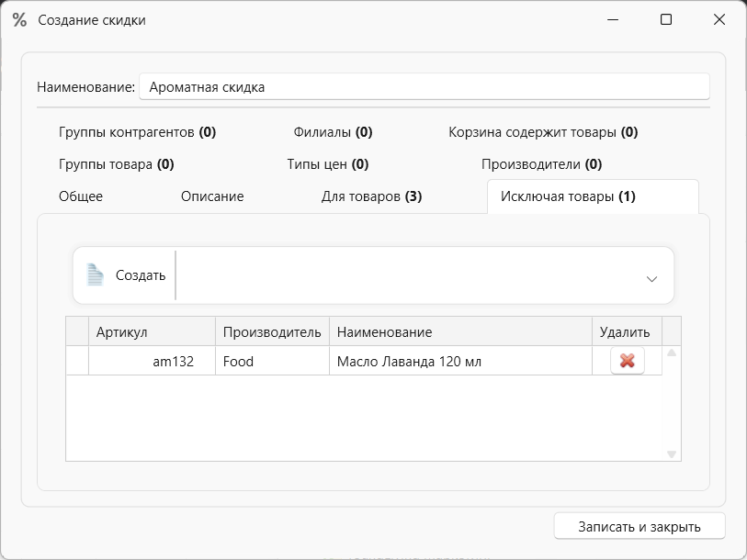
Task: Close the Создание скидки window
Action: 719,19
